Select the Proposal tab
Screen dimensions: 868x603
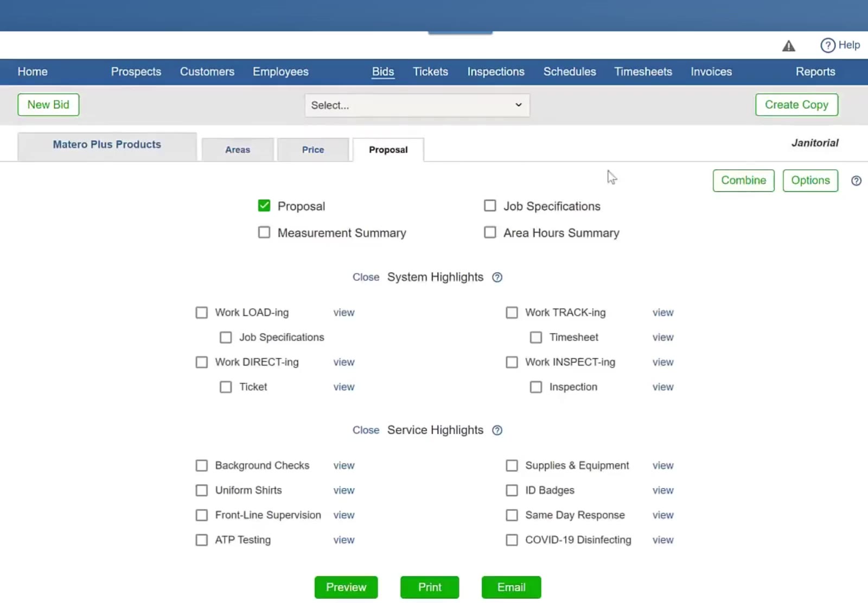point(388,150)
